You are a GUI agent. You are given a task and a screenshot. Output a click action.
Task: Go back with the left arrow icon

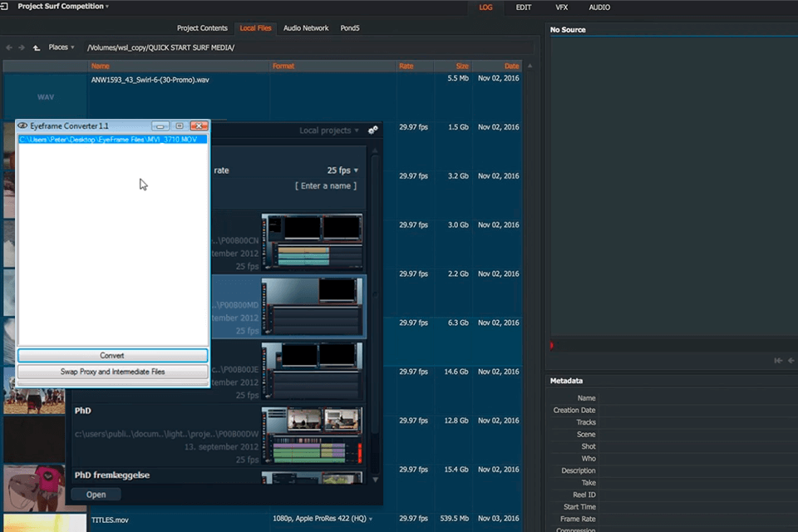click(9, 47)
